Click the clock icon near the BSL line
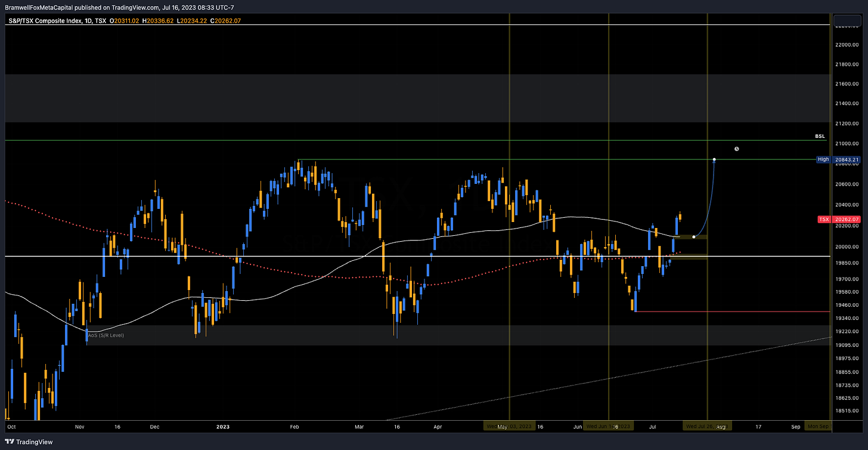Viewport: 868px width, 450px height. pos(737,149)
